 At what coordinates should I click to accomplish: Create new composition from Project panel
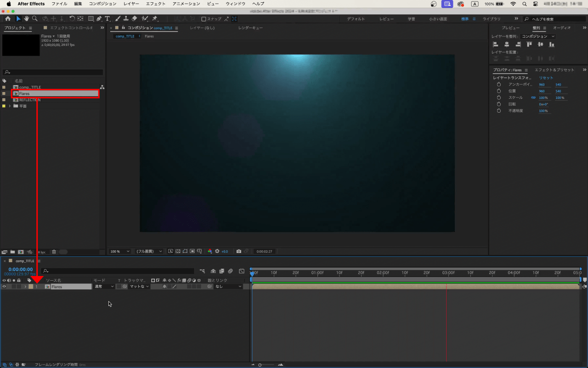click(21, 252)
